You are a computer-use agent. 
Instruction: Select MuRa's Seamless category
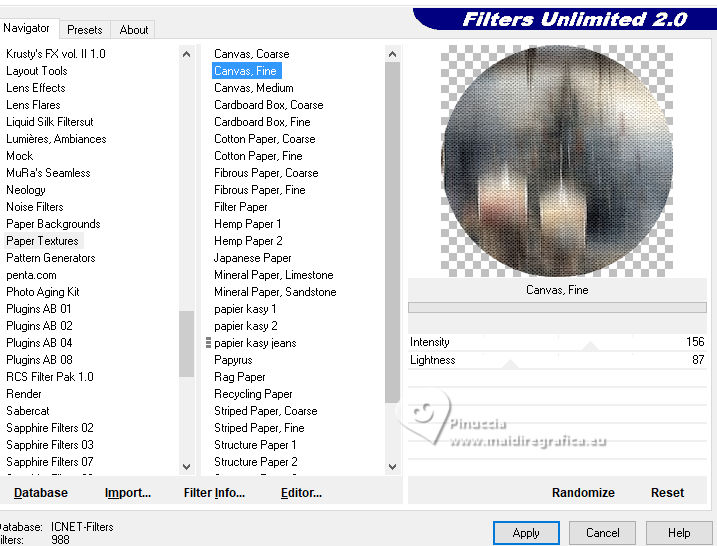point(48,173)
